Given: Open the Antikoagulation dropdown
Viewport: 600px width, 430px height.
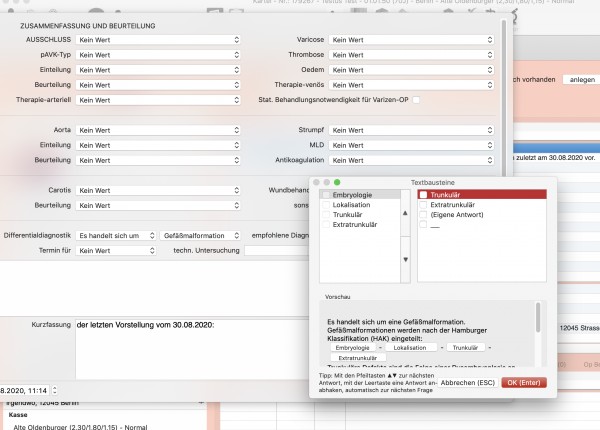Looking at the screenshot, I should click(411, 160).
